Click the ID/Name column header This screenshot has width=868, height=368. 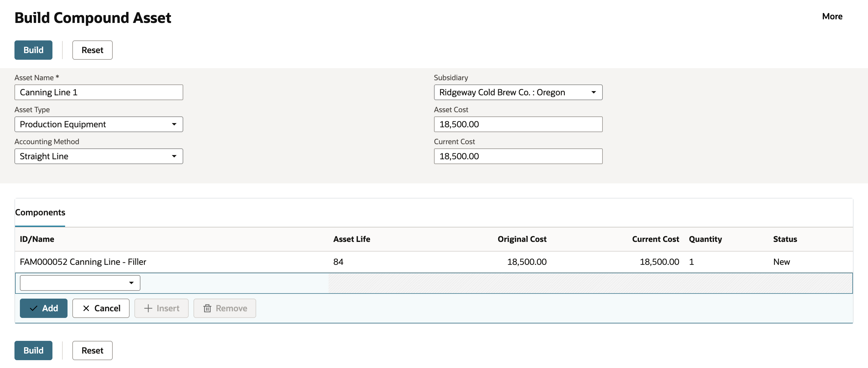37,239
